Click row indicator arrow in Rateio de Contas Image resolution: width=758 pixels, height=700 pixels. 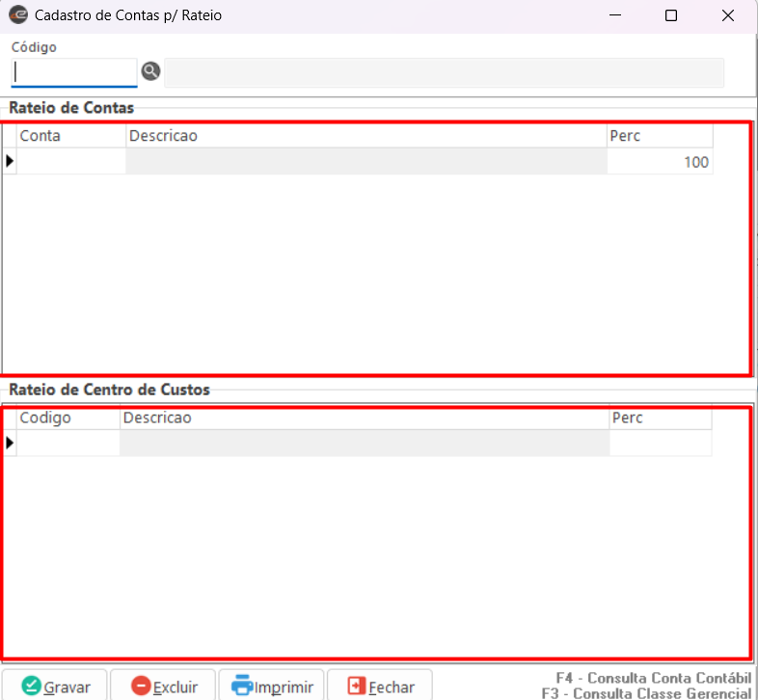pyautogui.click(x=10, y=162)
